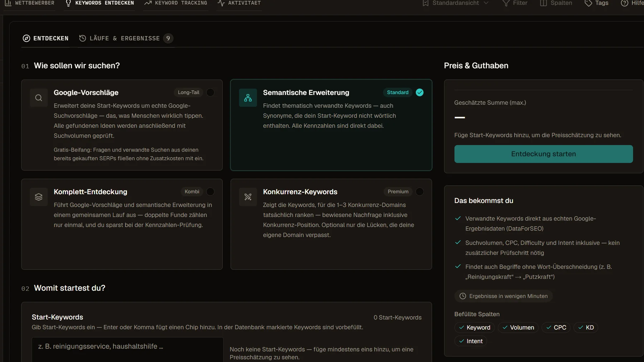This screenshot has height=362, width=644.
Task: Click the Hilfe label in toolbar
Action: pyautogui.click(x=638, y=3)
